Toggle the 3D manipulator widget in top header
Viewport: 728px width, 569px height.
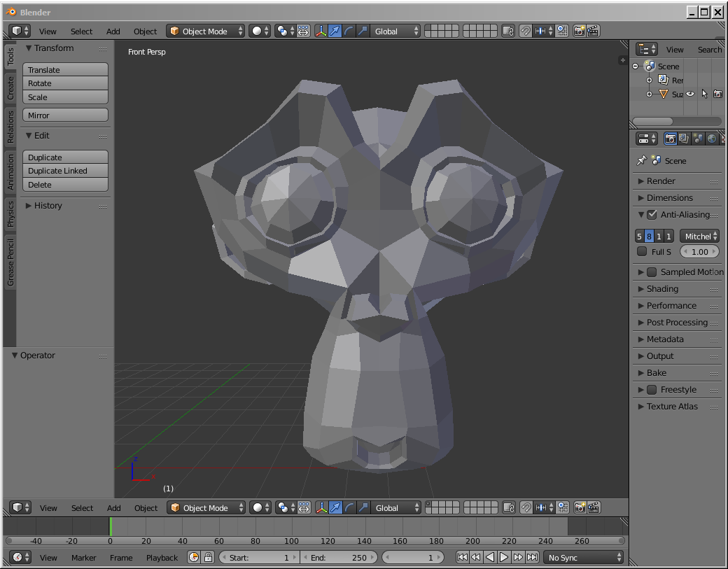pyautogui.click(x=321, y=31)
